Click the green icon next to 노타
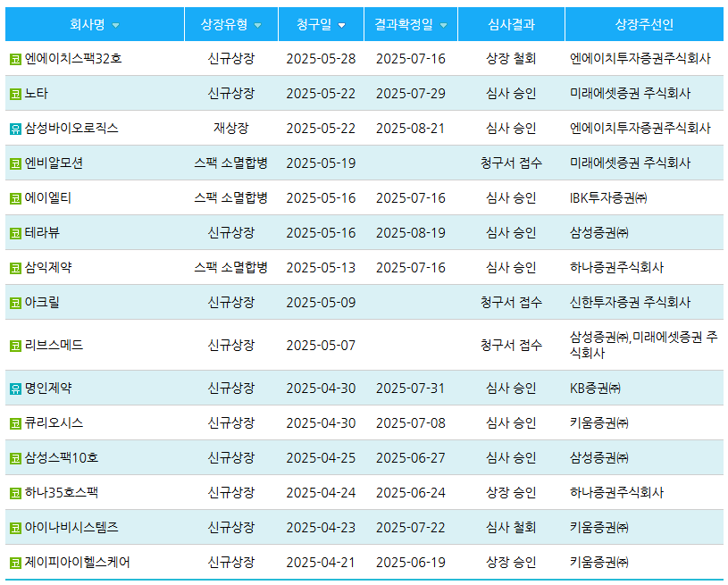This screenshot has height=585, width=728. click(x=15, y=94)
